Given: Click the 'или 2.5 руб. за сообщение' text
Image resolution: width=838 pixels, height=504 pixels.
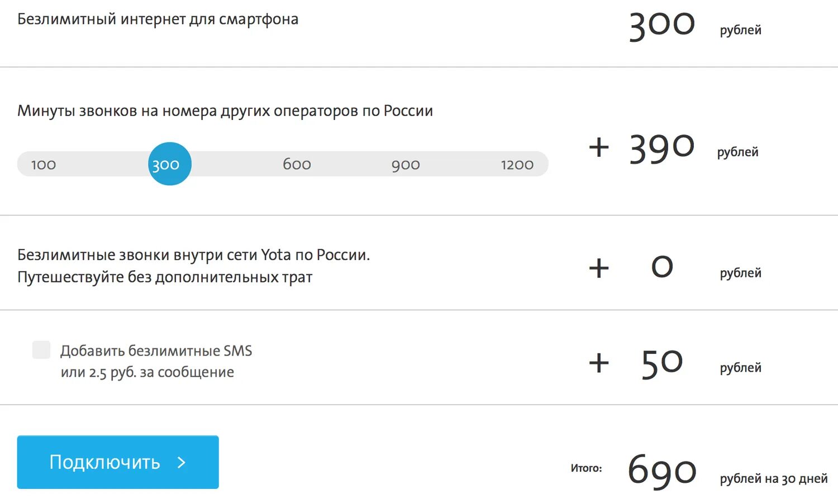Looking at the screenshot, I should [147, 372].
